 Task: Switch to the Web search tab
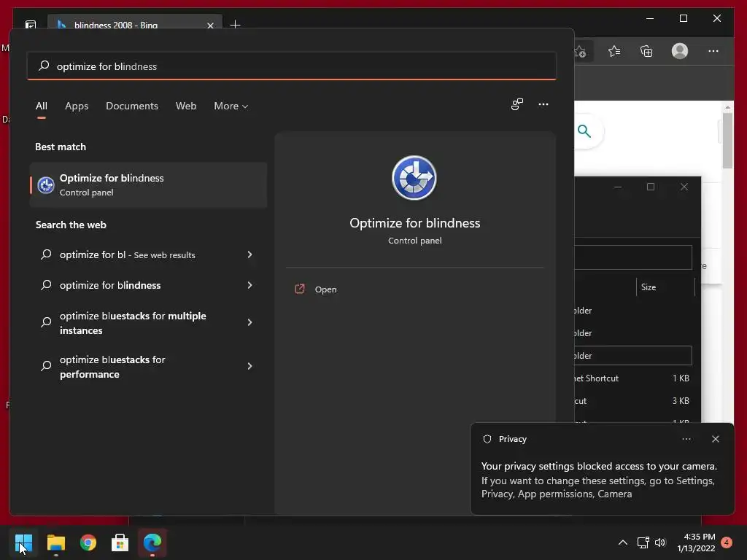186,106
